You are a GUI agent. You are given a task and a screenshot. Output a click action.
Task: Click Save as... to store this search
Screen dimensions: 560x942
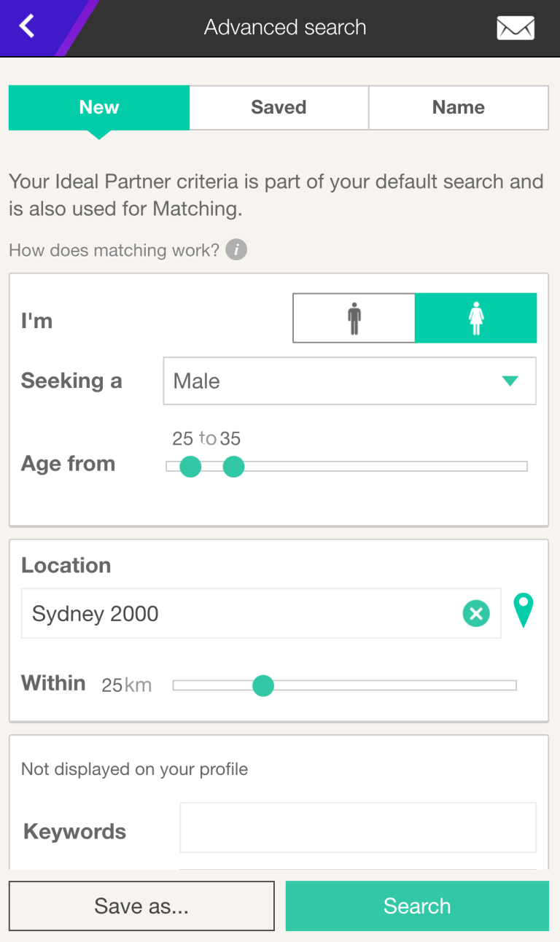141,906
